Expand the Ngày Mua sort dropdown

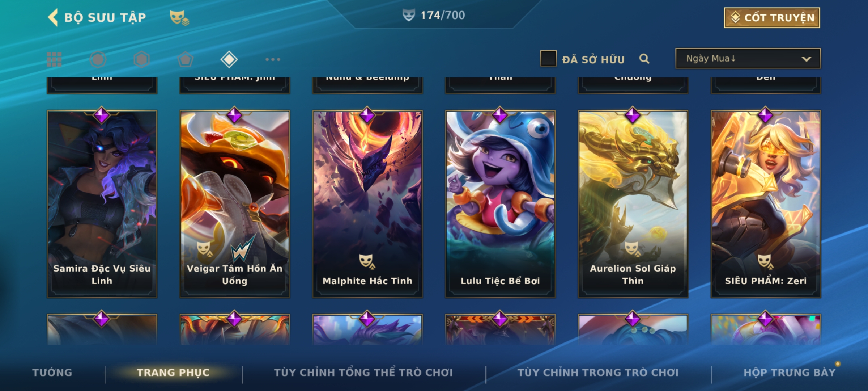[x=748, y=58]
